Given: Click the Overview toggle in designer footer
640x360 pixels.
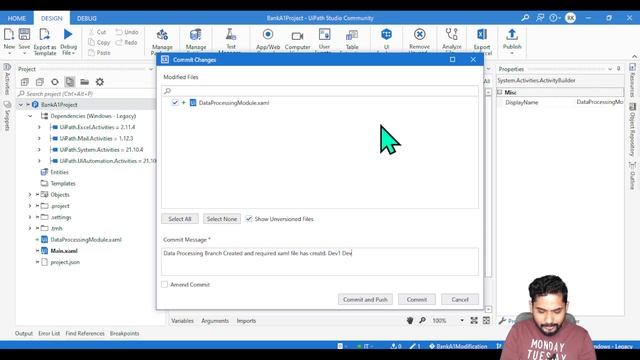Looking at the screenshot, I should tap(487, 321).
